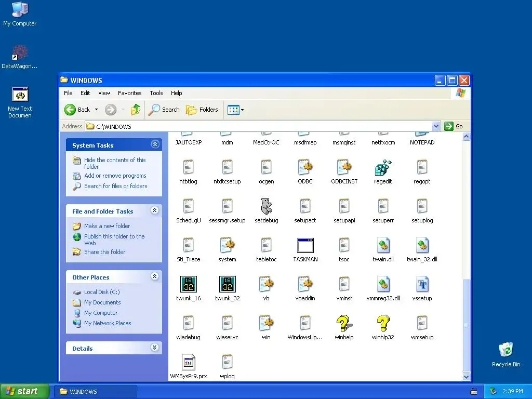This screenshot has width=532, height=399.
Task: Select the wplog text file
Action: click(x=228, y=362)
